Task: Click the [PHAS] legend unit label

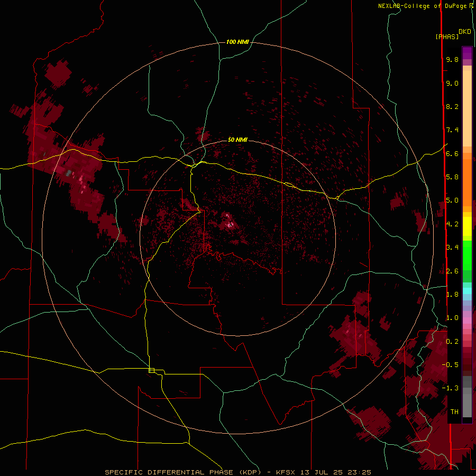Action: tap(447, 36)
